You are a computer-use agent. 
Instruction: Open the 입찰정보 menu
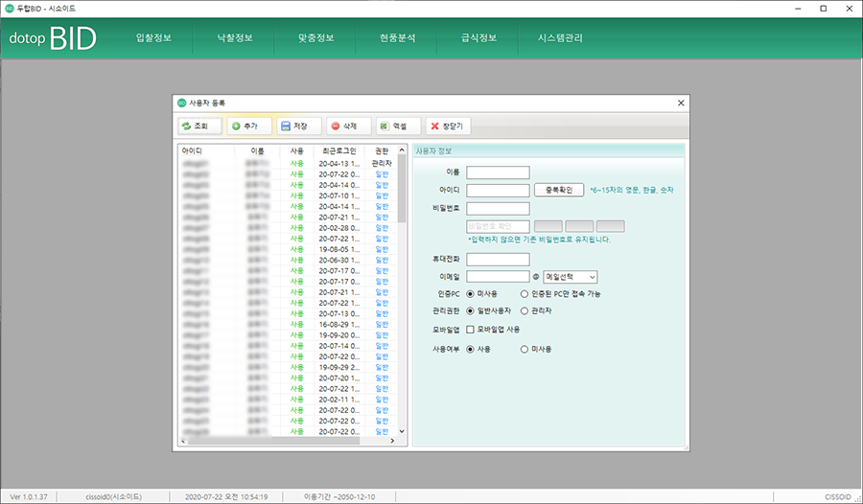click(x=152, y=39)
